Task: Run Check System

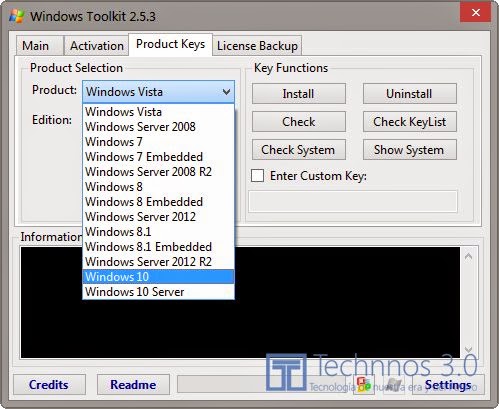Action: click(299, 150)
